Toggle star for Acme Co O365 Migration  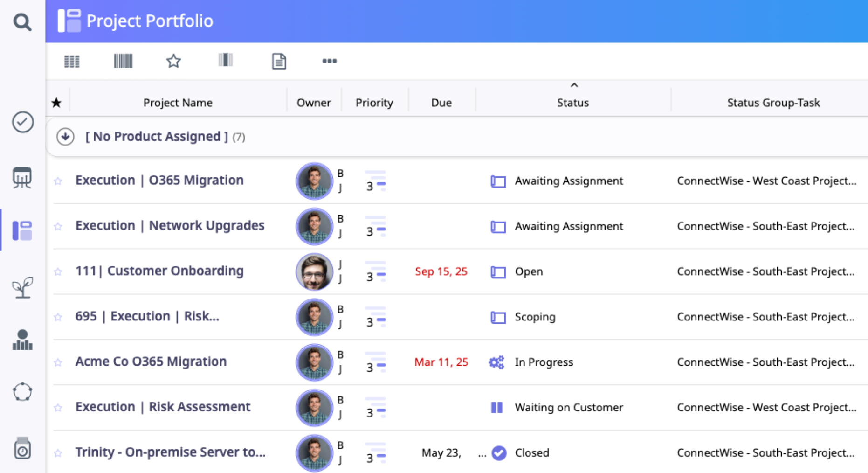[58, 362]
